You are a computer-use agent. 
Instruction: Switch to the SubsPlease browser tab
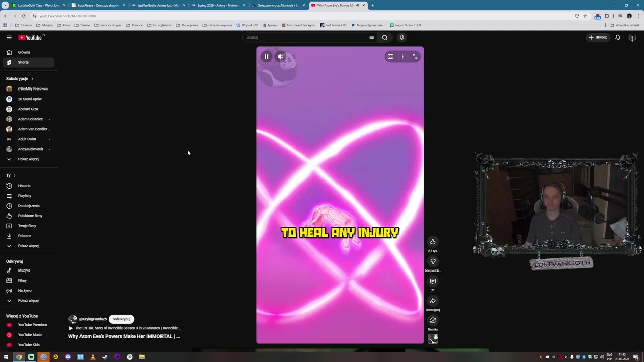(98, 5)
